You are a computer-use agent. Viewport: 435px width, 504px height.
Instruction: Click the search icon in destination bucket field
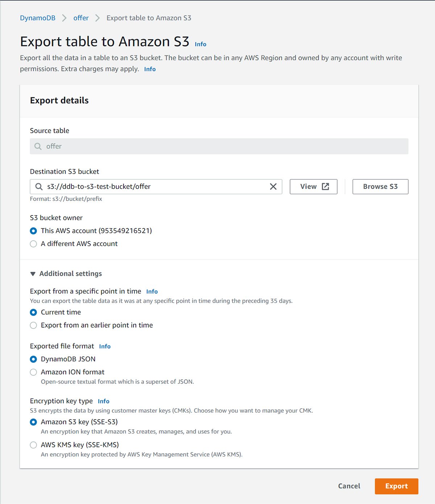pyautogui.click(x=39, y=187)
